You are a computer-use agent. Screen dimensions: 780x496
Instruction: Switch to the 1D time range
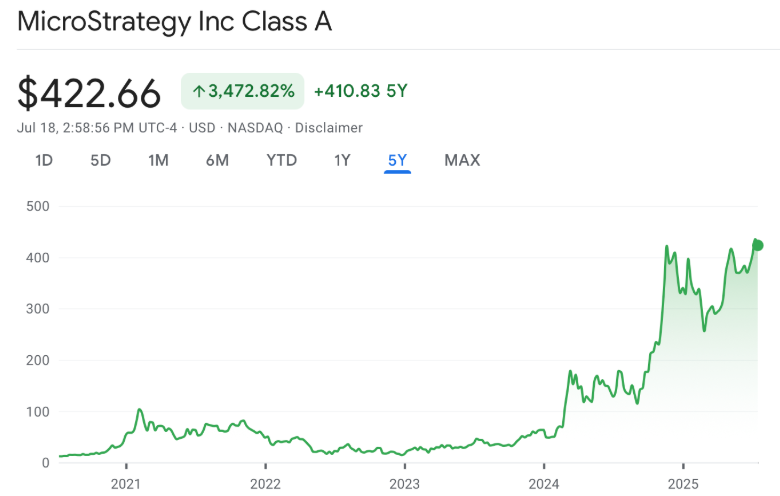(x=44, y=160)
